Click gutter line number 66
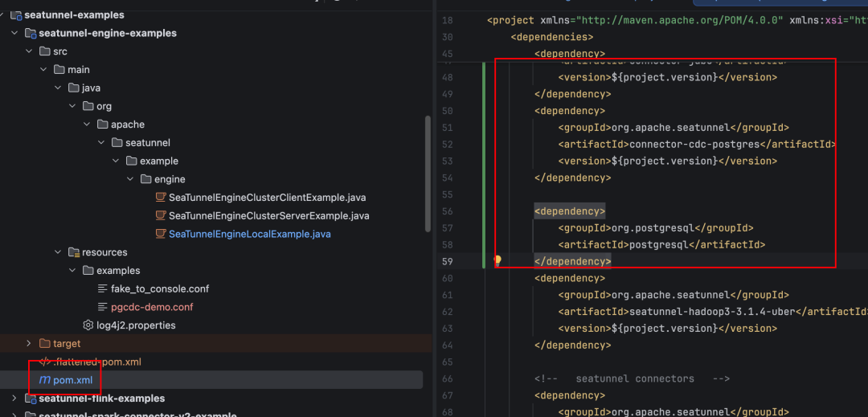Image resolution: width=868 pixels, height=417 pixels. [448, 379]
